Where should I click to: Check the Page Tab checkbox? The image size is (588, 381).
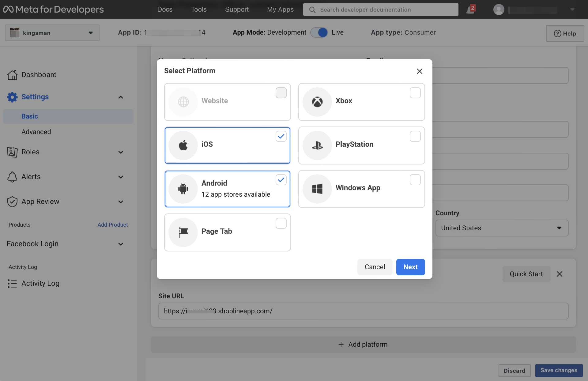coord(281,223)
